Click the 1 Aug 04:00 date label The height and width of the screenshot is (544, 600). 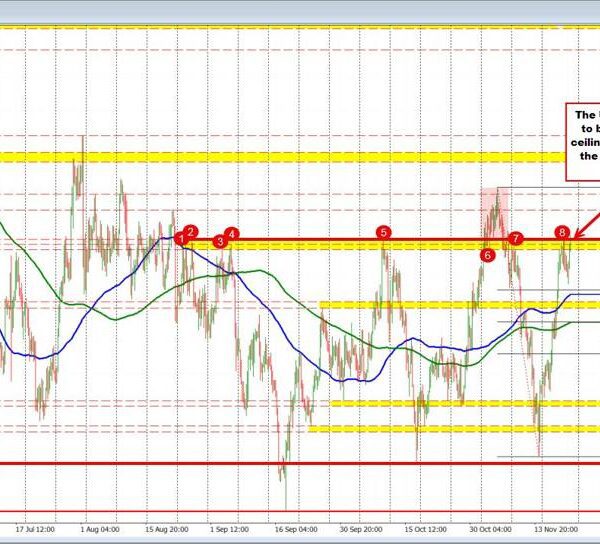point(100,529)
